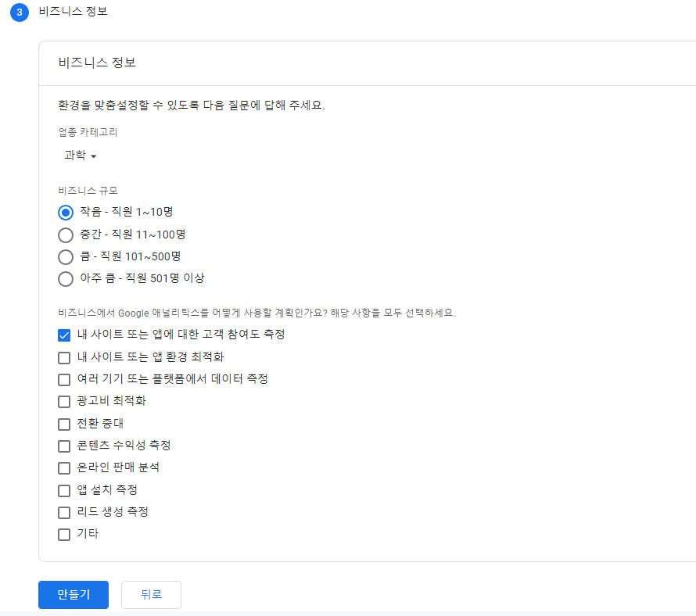This screenshot has height=616, width=696.
Task: Enable the 앱 설치 측정 checkbox
Action: click(x=64, y=491)
